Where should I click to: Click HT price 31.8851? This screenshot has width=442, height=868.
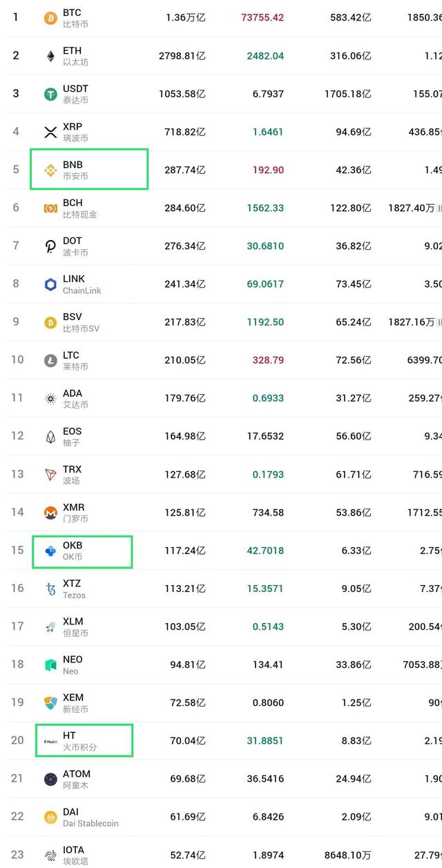point(265,740)
